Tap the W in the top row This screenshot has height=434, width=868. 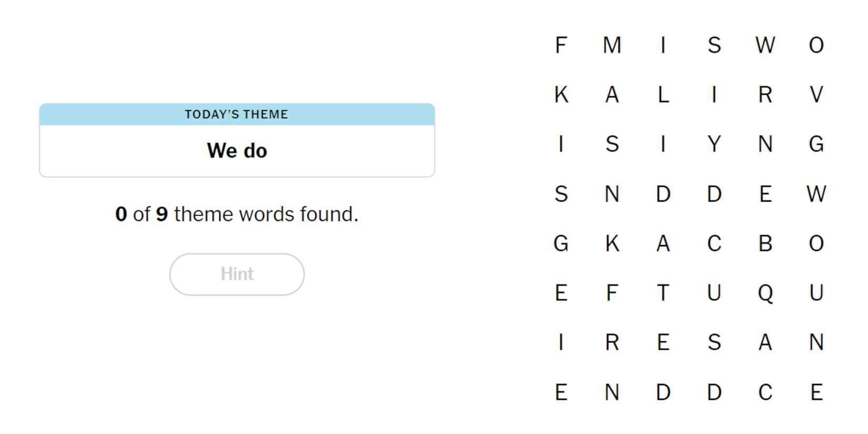(x=765, y=45)
